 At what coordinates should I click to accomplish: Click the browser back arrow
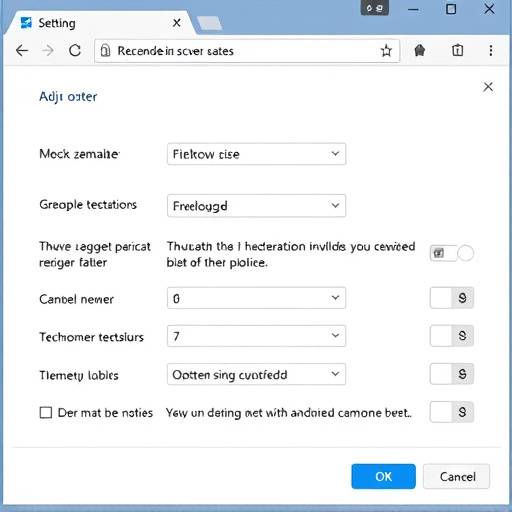(22, 51)
